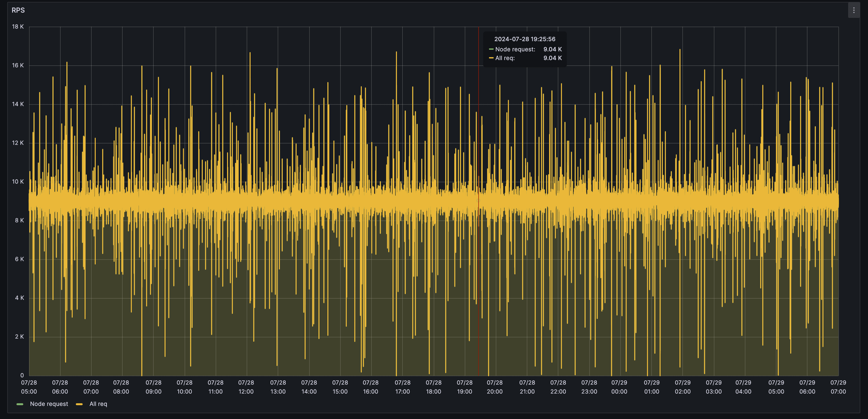
Task: Click the 07/29 05:00 time axis label
Action: point(776,387)
